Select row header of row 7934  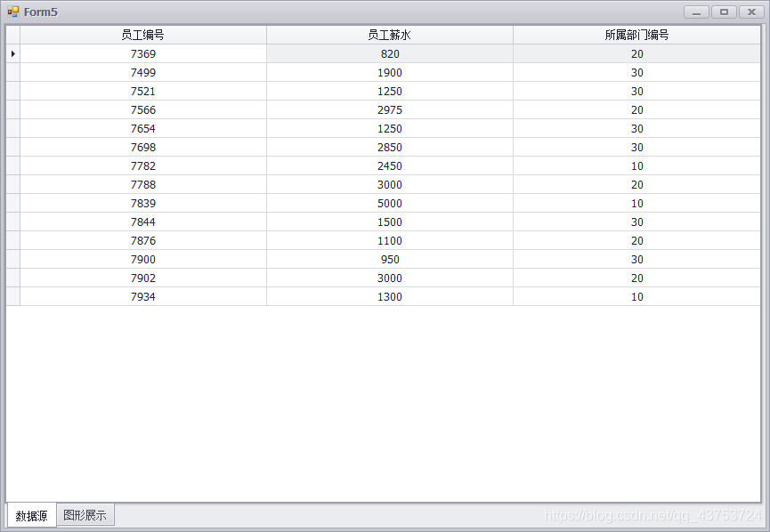(12, 296)
